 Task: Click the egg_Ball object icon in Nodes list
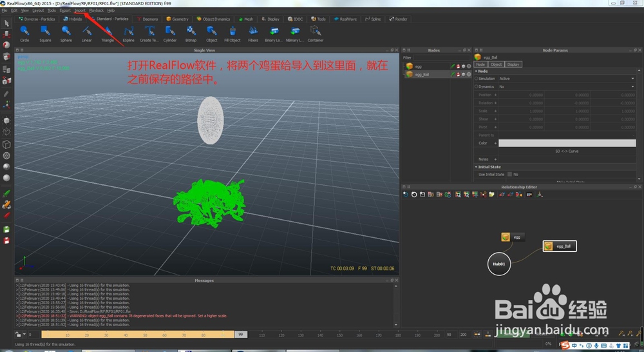click(x=410, y=74)
